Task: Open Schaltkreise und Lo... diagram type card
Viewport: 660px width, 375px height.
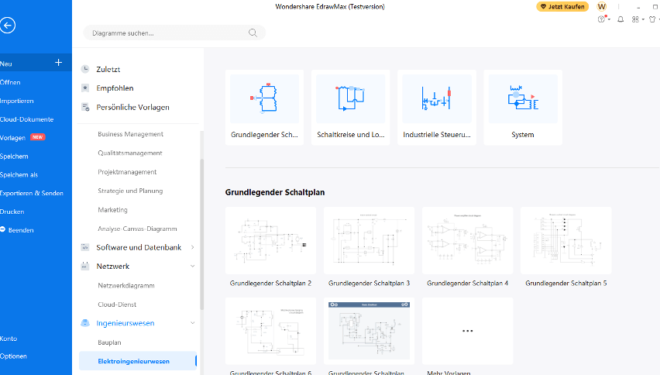Action: coord(351,107)
